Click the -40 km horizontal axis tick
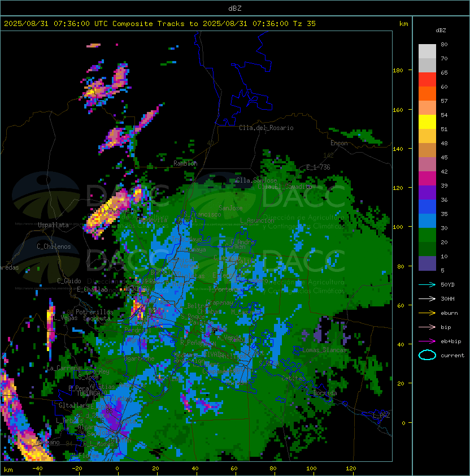The width and height of the screenshot is (470, 476). [37, 469]
